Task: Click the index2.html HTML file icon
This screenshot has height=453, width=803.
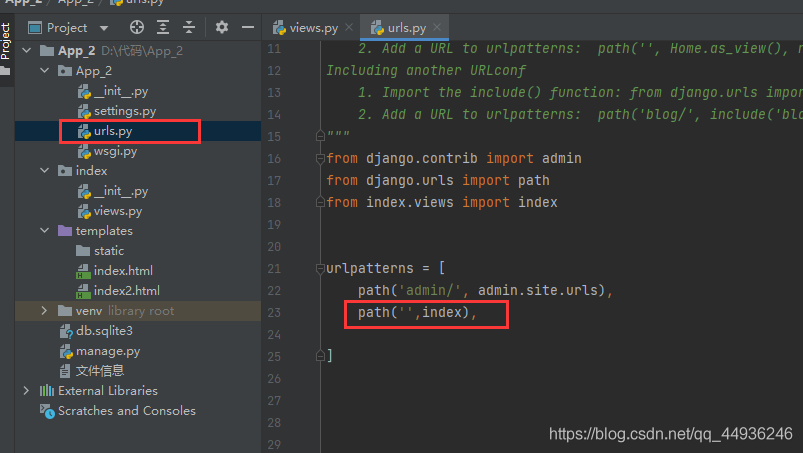Action: [x=83, y=291]
